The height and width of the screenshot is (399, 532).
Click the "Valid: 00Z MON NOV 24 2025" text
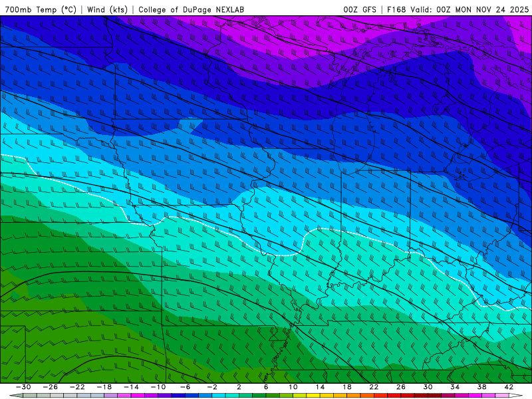click(469, 10)
